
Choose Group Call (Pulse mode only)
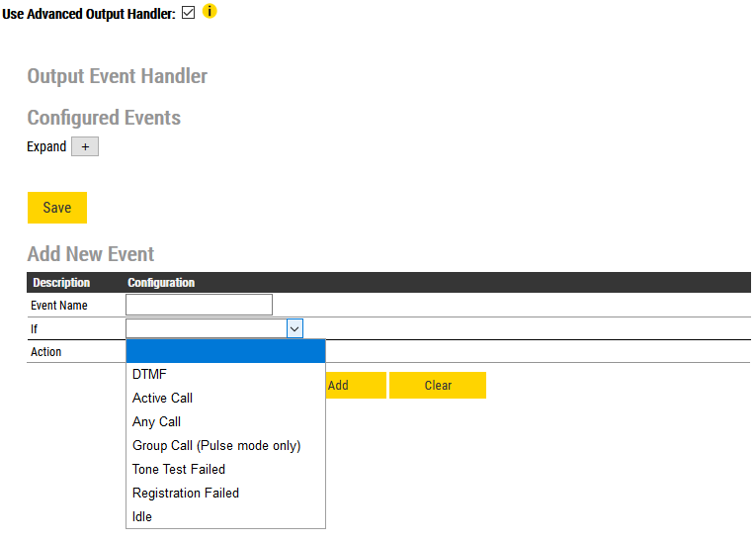(216, 445)
